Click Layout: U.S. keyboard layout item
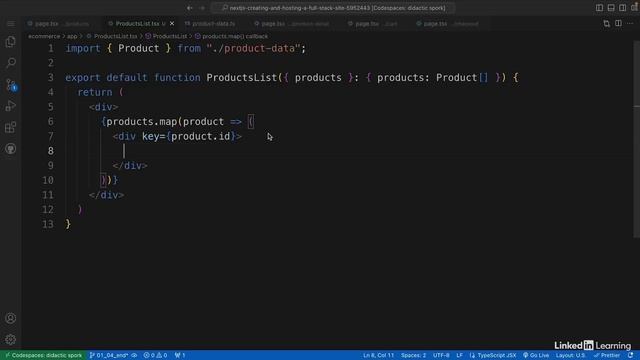 coord(570,356)
